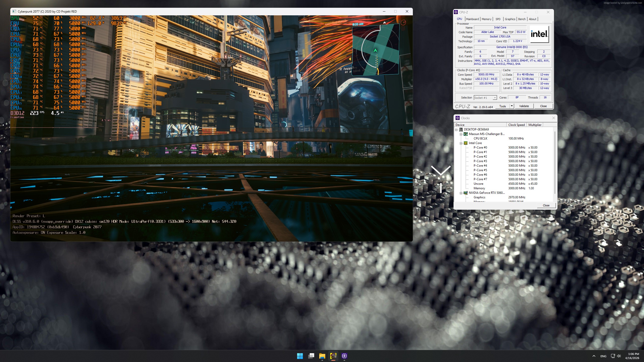The image size is (644, 362).
Task: Open Task View on the taskbar
Action: [x=311, y=356]
